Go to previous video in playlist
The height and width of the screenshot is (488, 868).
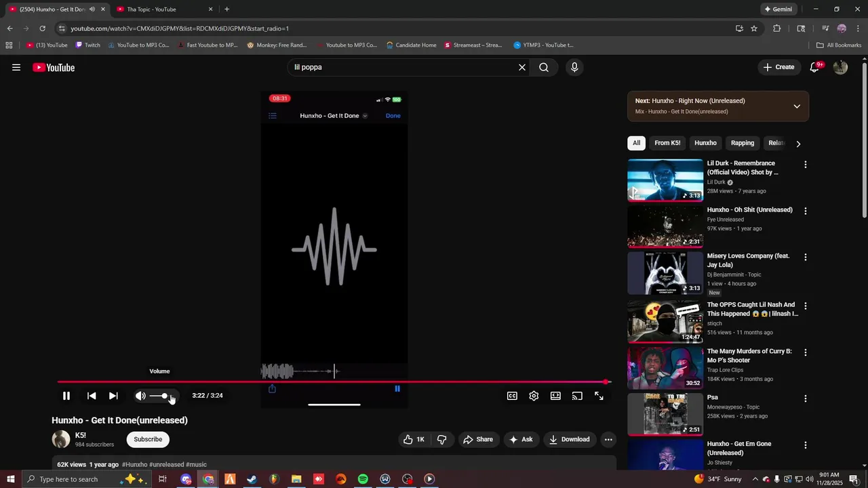coord(92,396)
